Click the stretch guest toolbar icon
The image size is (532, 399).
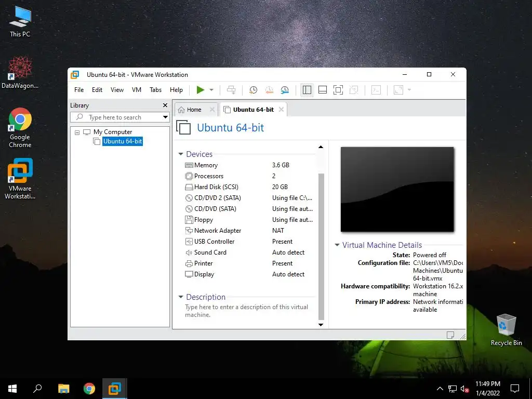pyautogui.click(x=398, y=90)
